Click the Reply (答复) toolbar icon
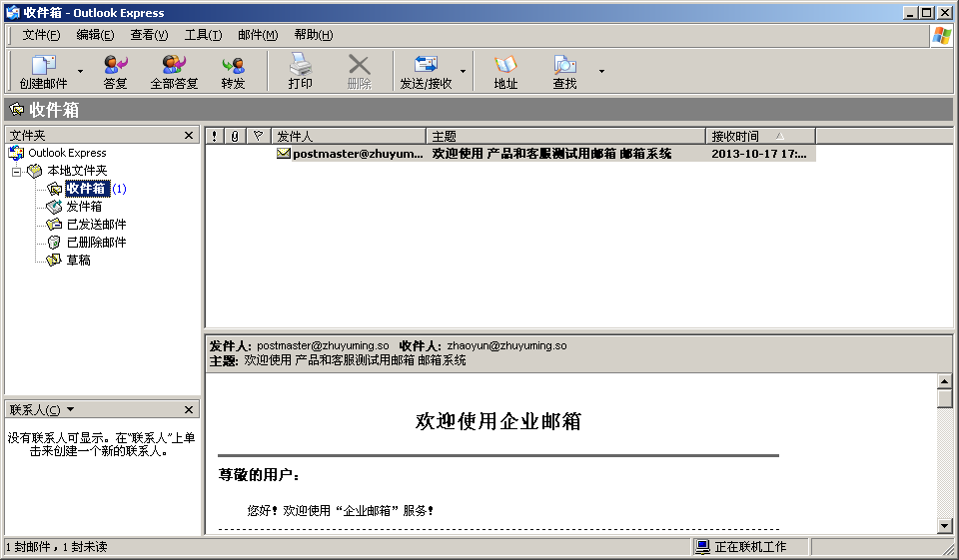 (115, 66)
